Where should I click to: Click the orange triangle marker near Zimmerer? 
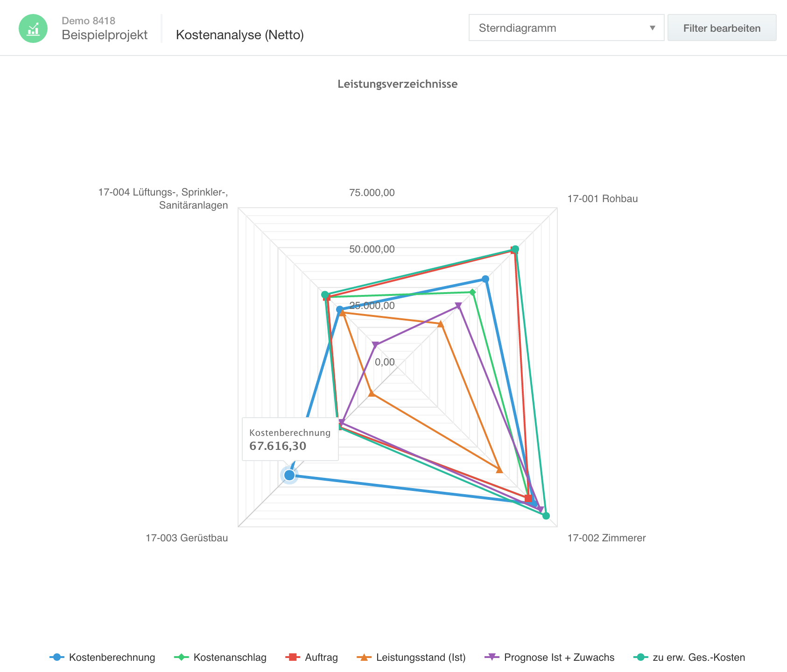[x=499, y=469]
